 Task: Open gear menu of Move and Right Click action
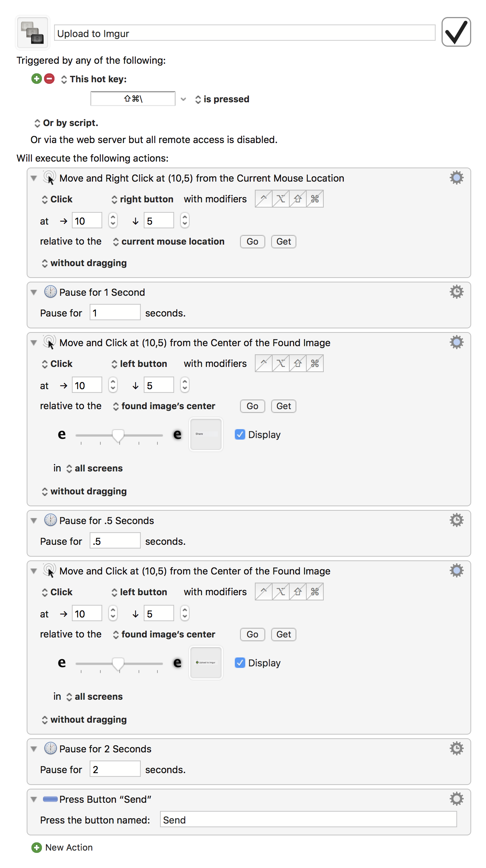(456, 178)
